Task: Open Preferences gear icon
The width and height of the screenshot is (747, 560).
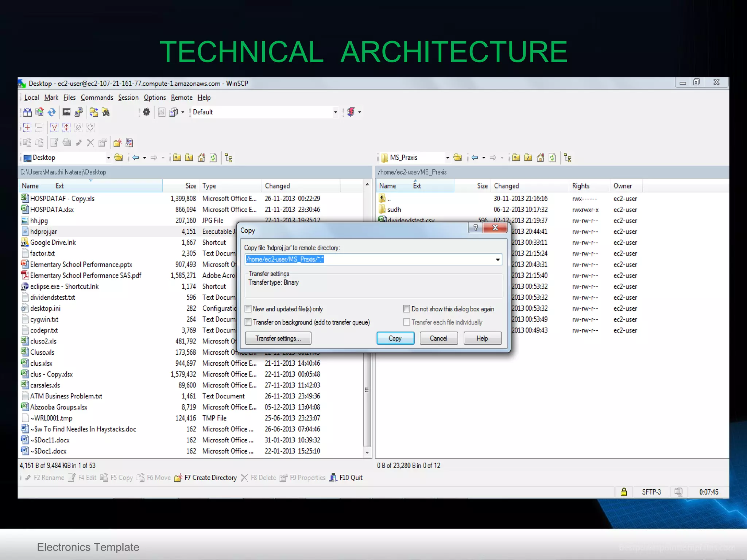Action: pyautogui.click(x=147, y=112)
